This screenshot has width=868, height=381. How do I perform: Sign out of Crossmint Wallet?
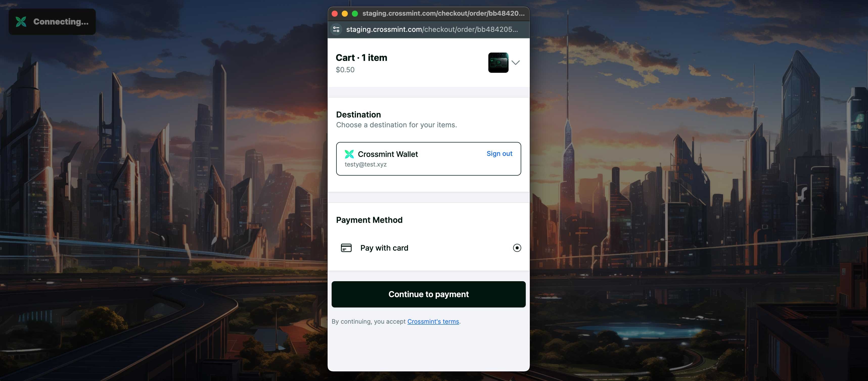pos(499,154)
